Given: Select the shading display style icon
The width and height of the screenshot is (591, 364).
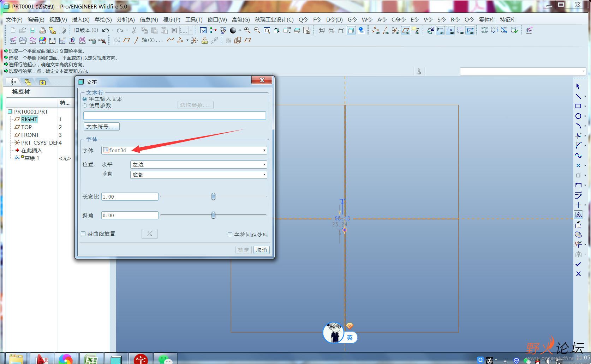Looking at the screenshot, I should pyautogui.click(x=351, y=30).
